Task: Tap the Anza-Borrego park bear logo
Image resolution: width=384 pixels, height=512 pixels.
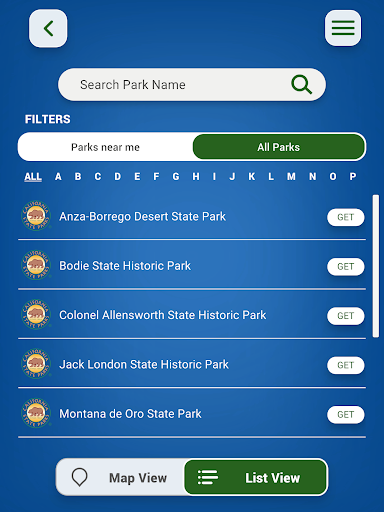Action: pyautogui.click(x=36, y=216)
